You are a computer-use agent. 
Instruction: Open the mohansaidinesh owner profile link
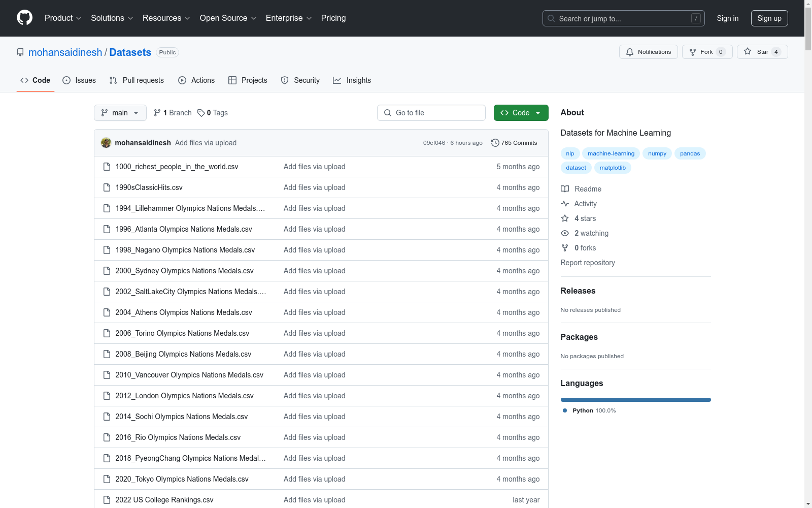(x=65, y=52)
